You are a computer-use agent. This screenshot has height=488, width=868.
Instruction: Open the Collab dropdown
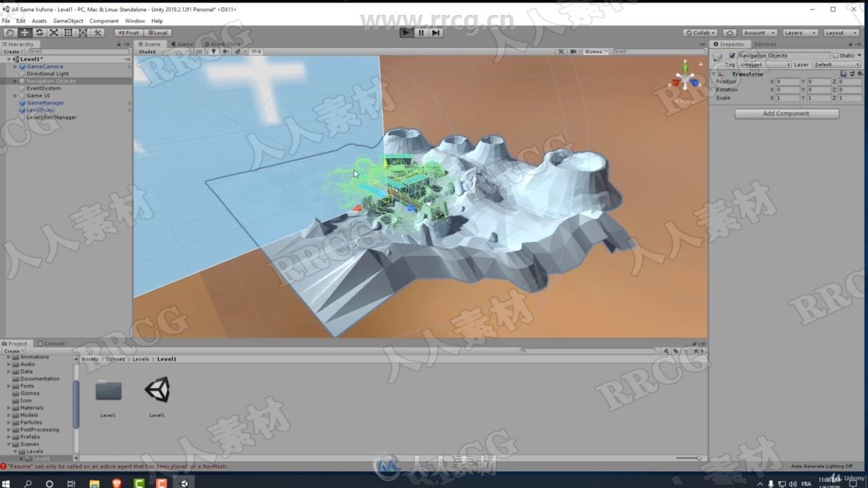tap(701, 33)
